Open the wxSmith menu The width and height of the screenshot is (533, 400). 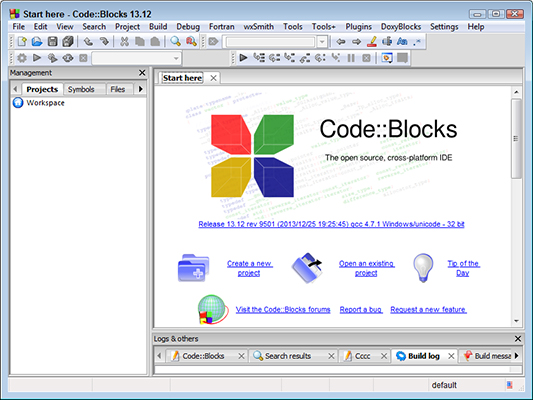tap(259, 27)
